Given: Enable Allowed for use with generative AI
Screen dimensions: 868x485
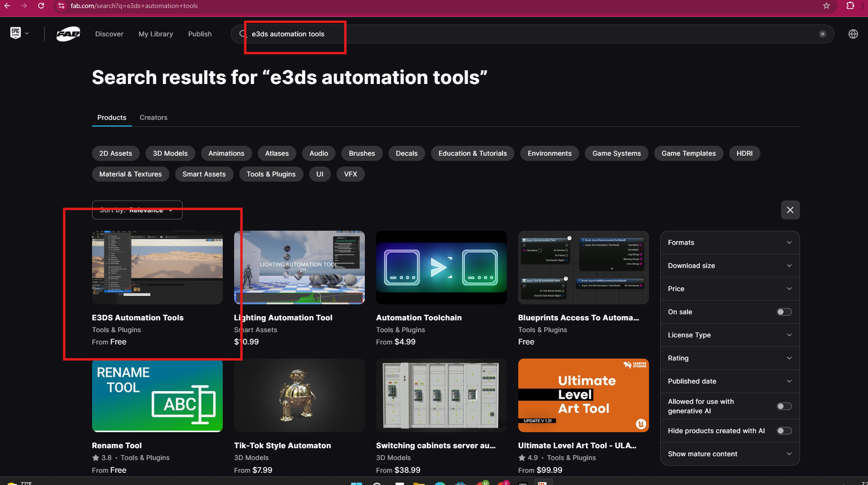Looking at the screenshot, I should click(x=784, y=406).
